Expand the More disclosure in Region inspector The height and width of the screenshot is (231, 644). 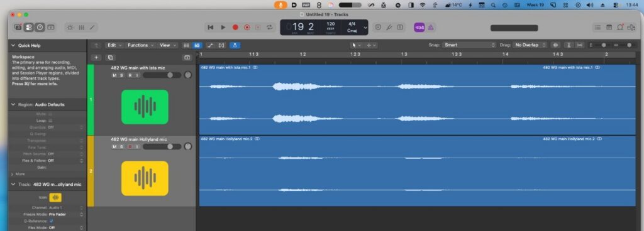(13, 174)
